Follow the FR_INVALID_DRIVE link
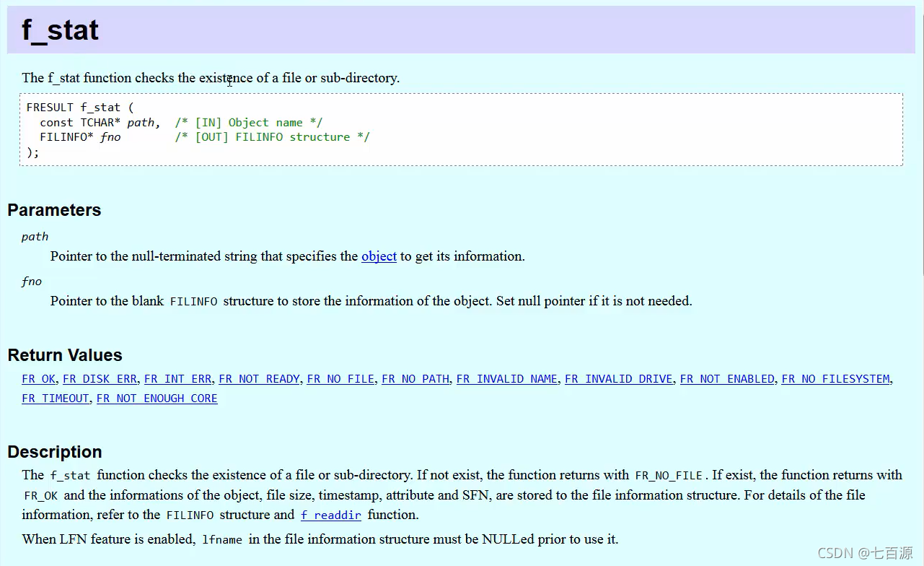This screenshot has width=924, height=566. point(619,379)
